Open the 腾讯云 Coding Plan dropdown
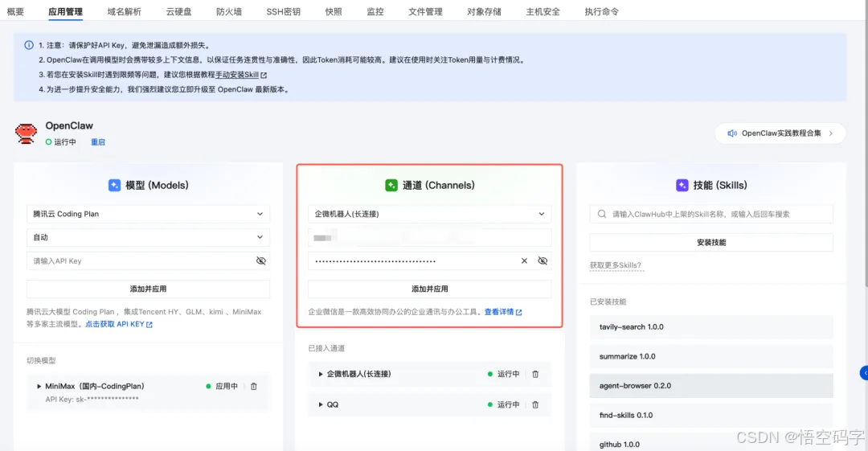 click(149, 214)
